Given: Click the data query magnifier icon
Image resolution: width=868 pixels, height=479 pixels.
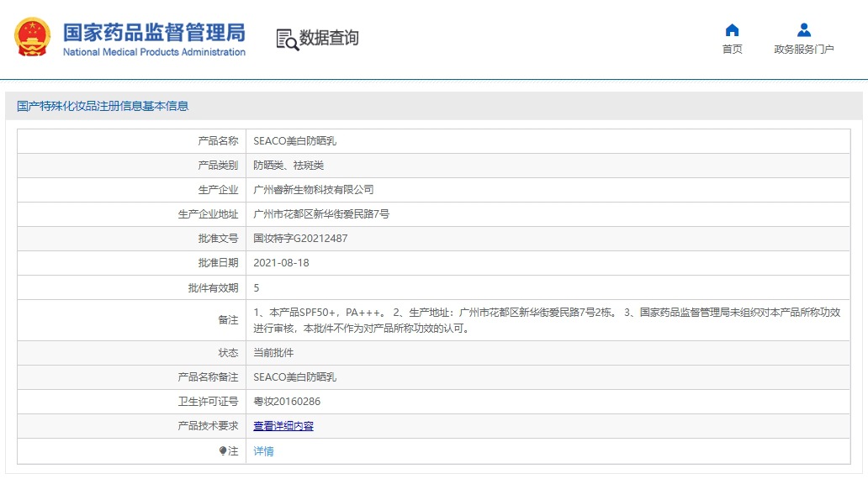Looking at the screenshot, I should click(288, 39).
